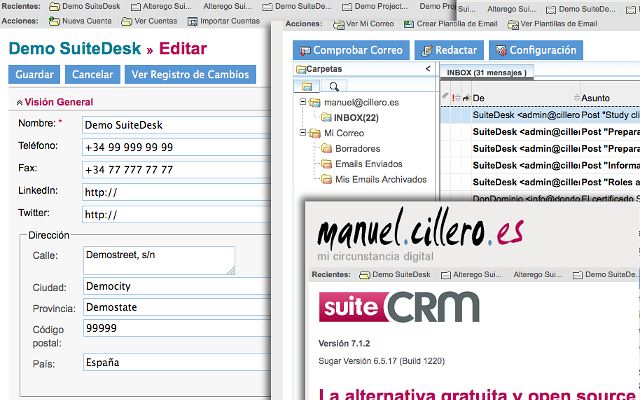This screenshot has height=400, width=640.
Task: Click the Ciudad input field
Action: pos(177,286)
